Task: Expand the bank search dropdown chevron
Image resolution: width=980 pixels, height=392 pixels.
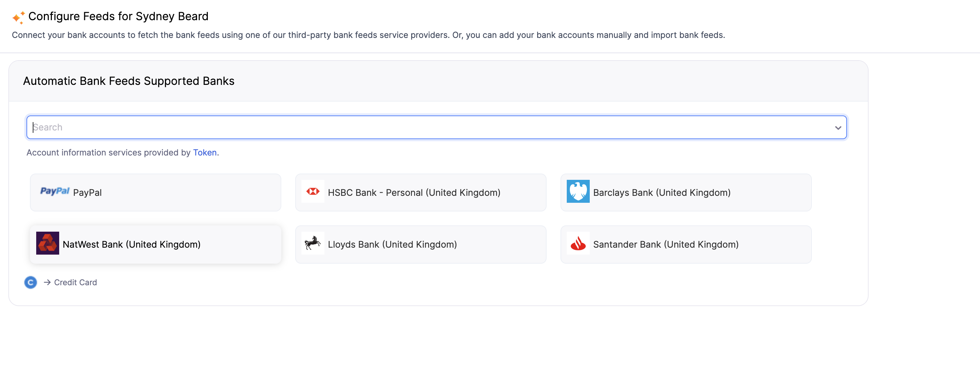Action: click(x=838, y=128)
